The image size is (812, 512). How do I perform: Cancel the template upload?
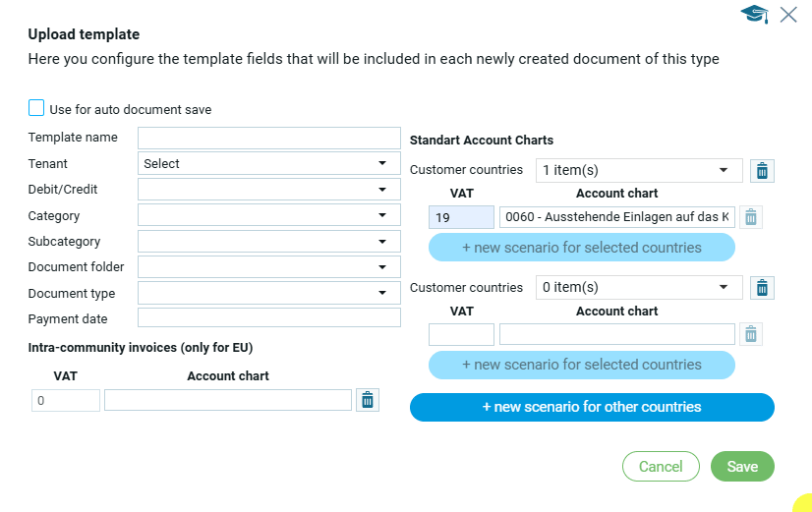pyautogui.click(x=661, y=467)
